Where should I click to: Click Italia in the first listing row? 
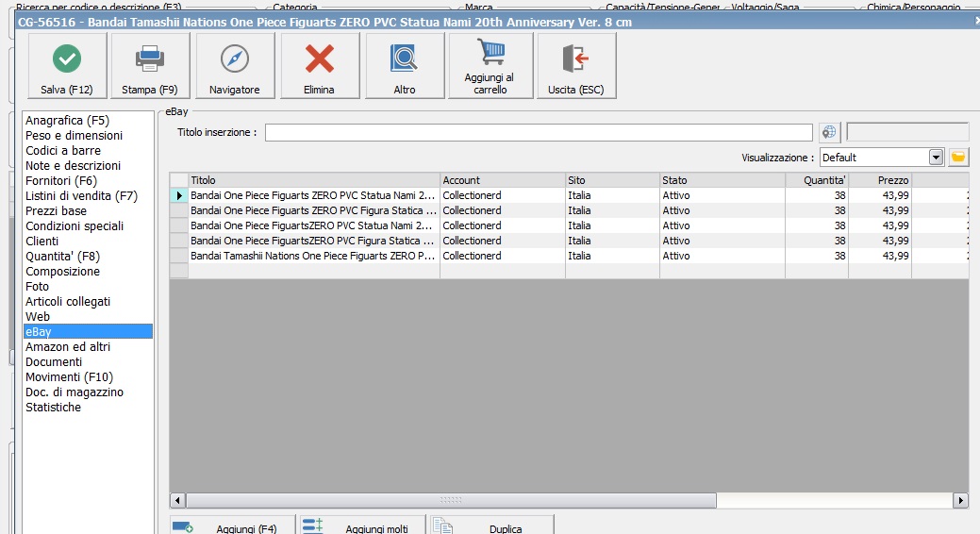point(579,195)
